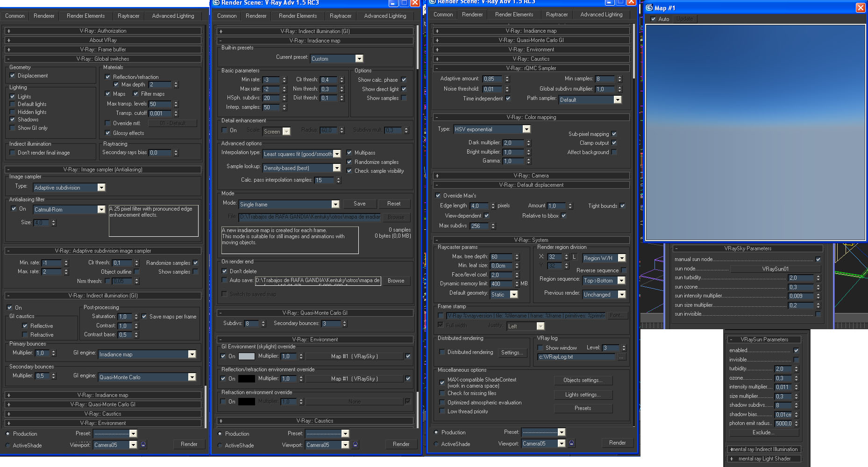Click Render button in right Render Scene window
868x467 pixels.
[618, 443]
